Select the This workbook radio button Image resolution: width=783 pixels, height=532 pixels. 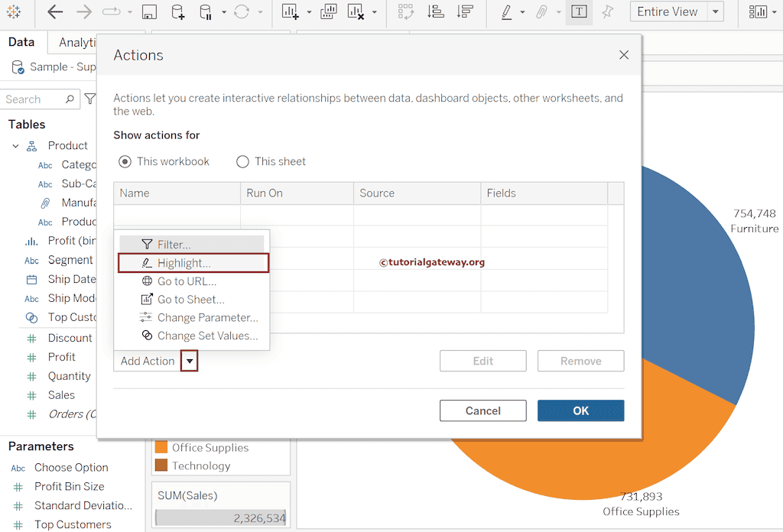click(125, 161)
